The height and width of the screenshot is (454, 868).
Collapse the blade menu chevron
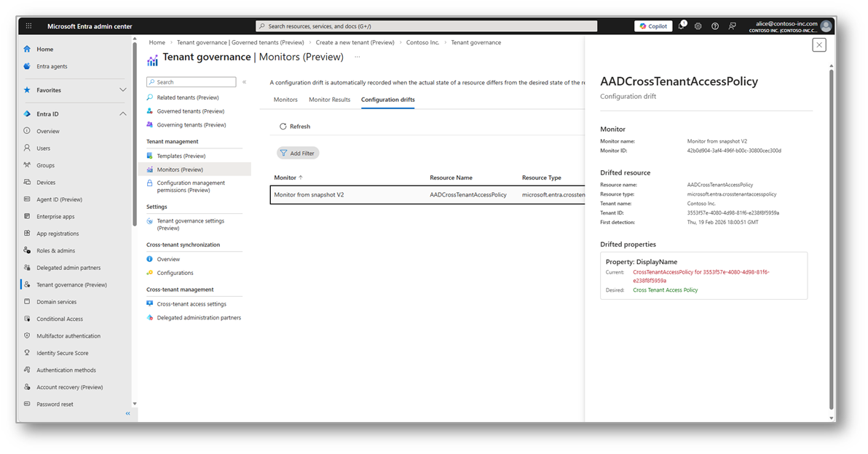click(x=244, y=81)
